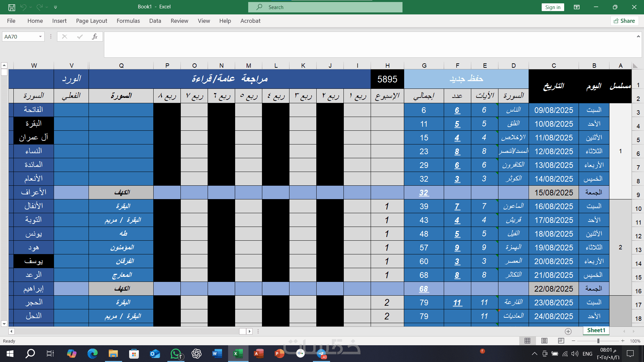This screenshot has height=362, width=644.
Task: Switch to Page Layout view icon
Action: (544, 341)
